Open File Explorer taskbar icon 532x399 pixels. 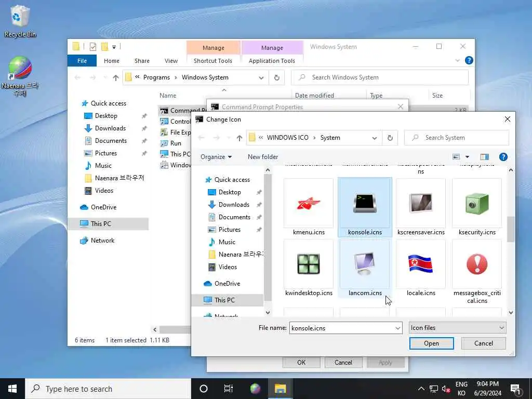(x=280, y=389)
